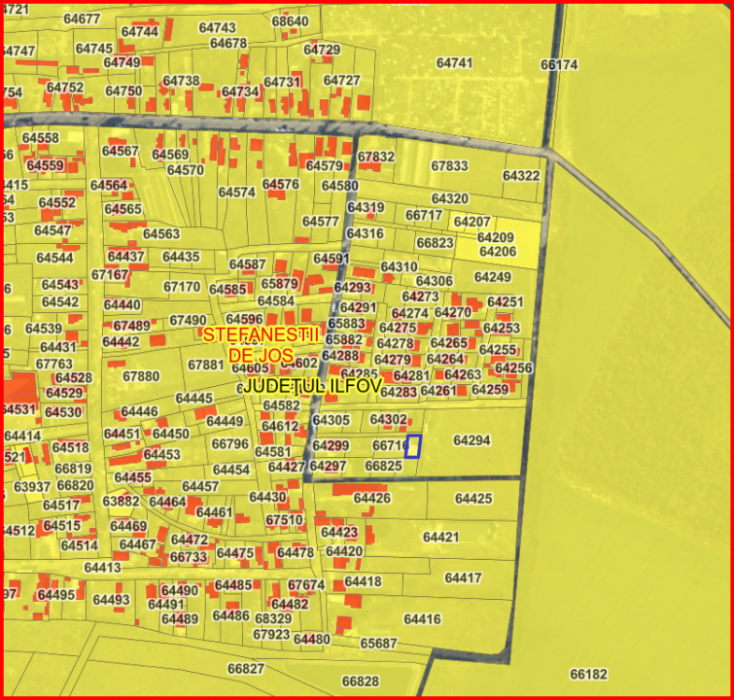734x700 pixels.
Task: Select parcel 66827
Action: click(246, 669)
